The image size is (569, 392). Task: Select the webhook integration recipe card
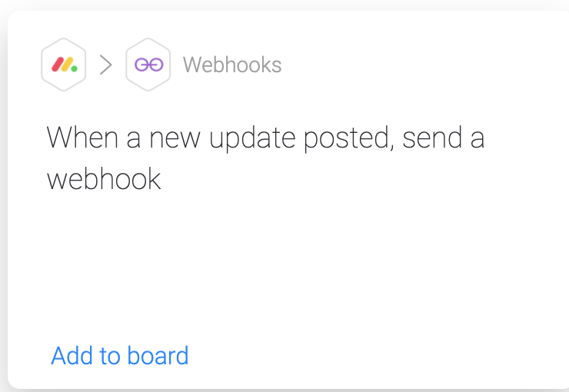[288, 199]
